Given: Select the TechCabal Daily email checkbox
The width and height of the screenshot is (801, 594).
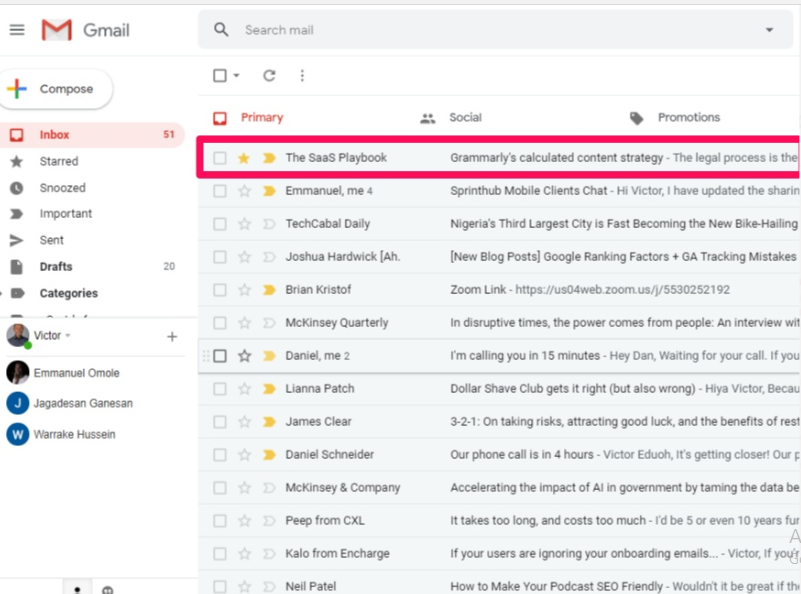Looking at the screenshot, I should click(x=220, y=224).
